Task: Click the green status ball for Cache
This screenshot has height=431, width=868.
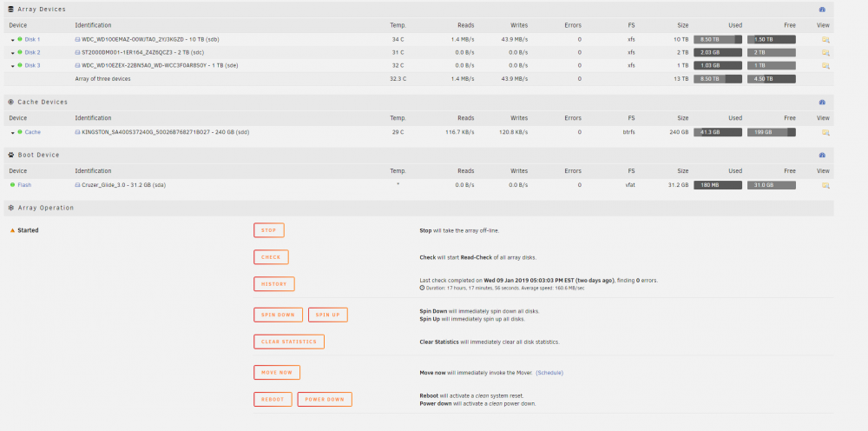Action: [x=20, y=132]
